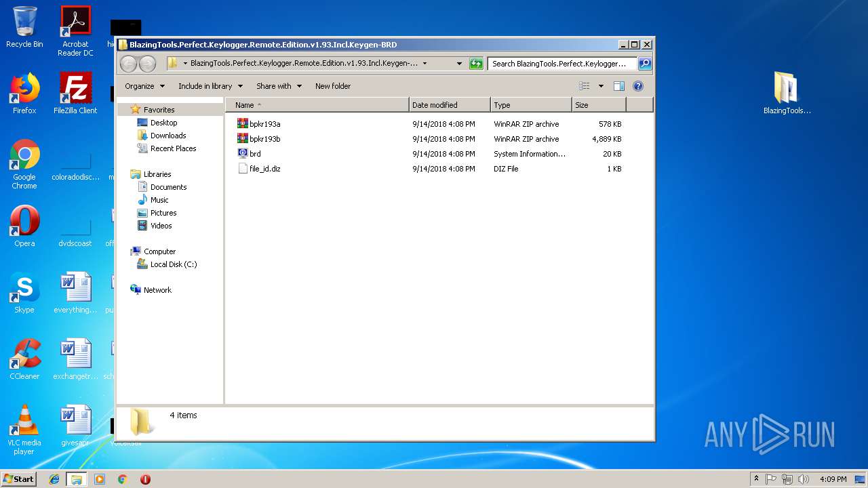868x488 pixels.
Task: Select the Opera desktop icon
Action: [24, 226]
